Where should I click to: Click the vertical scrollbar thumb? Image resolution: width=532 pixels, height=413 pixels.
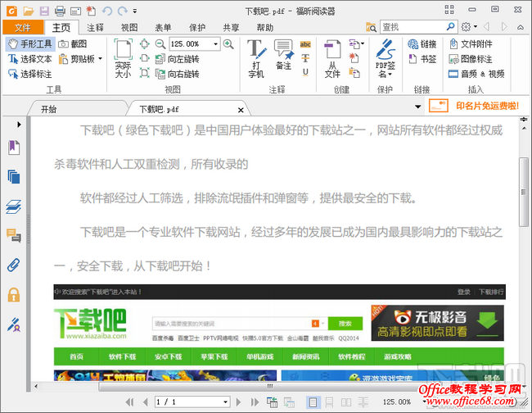point(524,192)
